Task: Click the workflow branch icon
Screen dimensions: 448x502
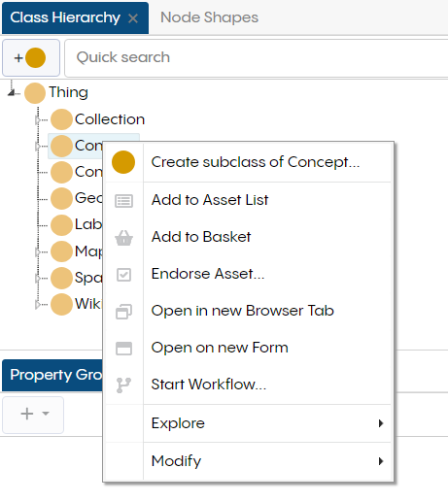Action: tap(123, 385)
